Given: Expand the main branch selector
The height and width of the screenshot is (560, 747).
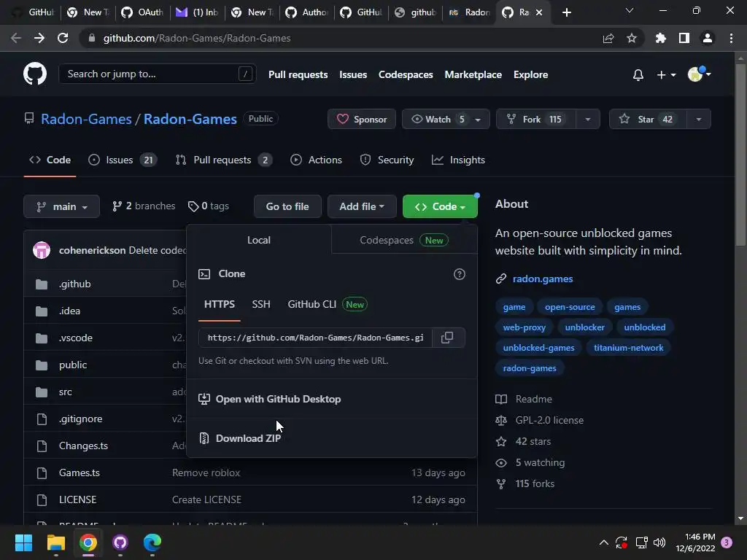Looking at the screenshot, I should [x=61, y=206].
